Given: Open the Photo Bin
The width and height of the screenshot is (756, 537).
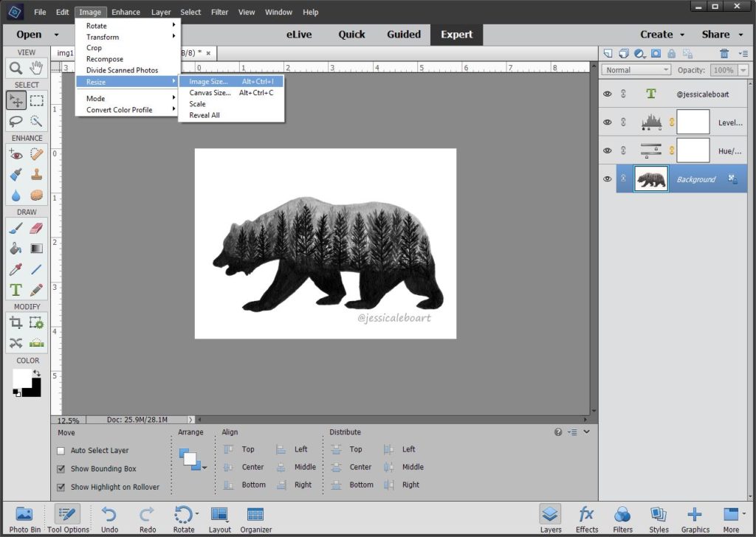Looking at the screenshot, I should pos(24,519).
